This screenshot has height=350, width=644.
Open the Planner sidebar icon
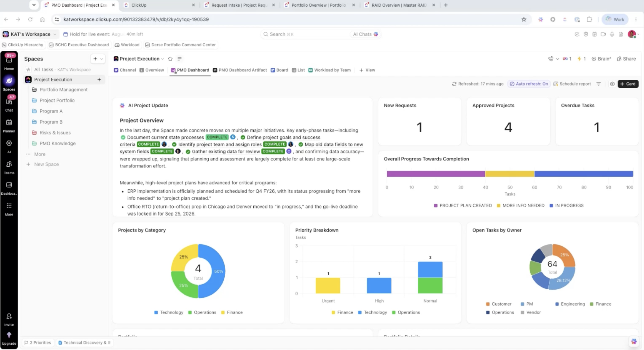[9, 125]
